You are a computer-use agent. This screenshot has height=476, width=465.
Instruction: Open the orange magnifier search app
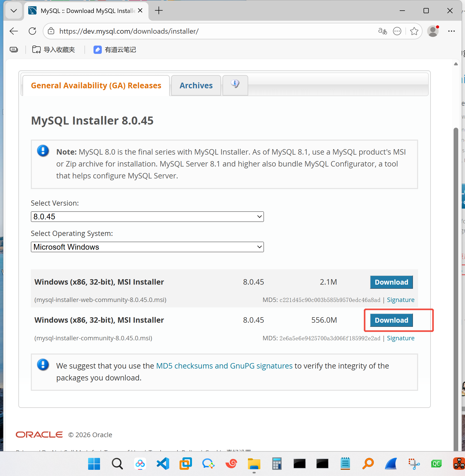click(x=368, y=464)
